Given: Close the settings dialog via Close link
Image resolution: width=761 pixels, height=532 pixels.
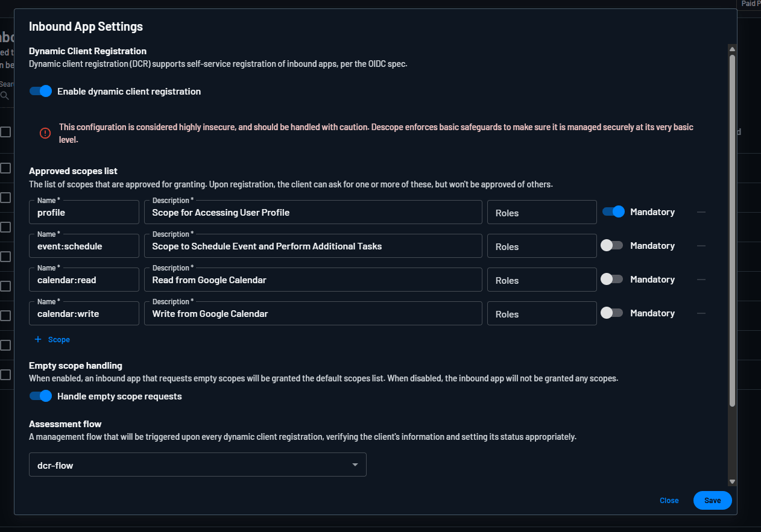Looking at the screenshot, I should point(669,500).
